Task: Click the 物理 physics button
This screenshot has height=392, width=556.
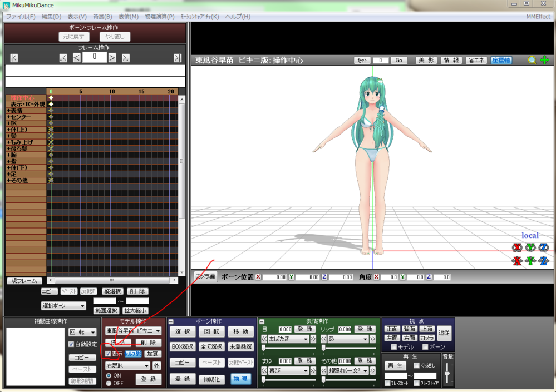Action: (240, 379)
